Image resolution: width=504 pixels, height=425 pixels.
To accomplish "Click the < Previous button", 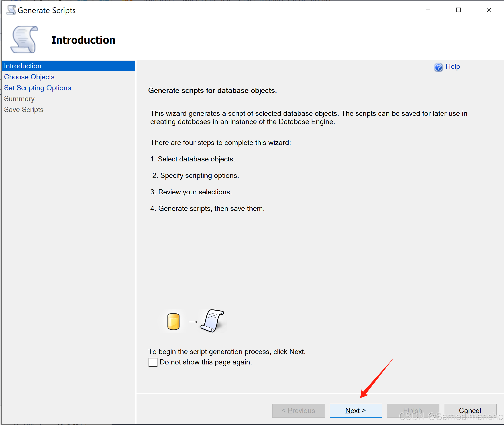I will coord(299,411).
